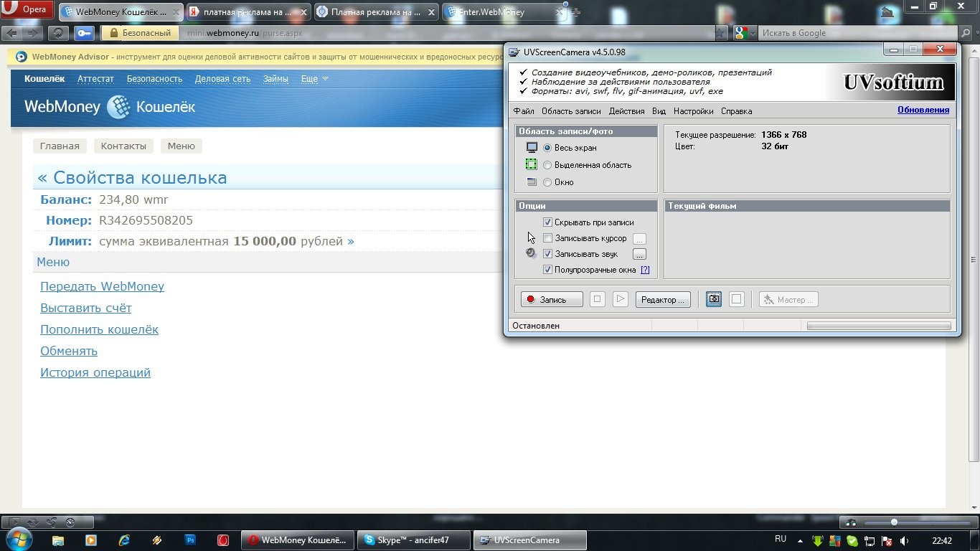Go forward with Opera's forward arrow
Image resolution: width=980 pixels, height=551 pixels.
click(32, 33)
